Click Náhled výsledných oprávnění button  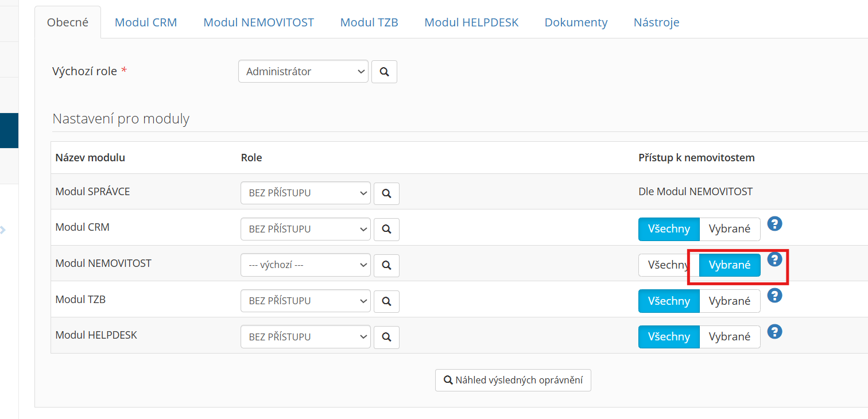[513, 380]
